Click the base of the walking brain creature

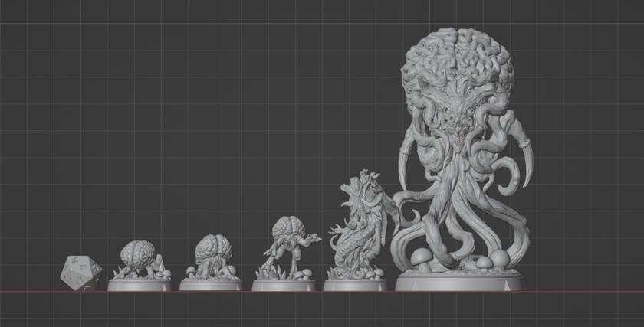[284, 285]
